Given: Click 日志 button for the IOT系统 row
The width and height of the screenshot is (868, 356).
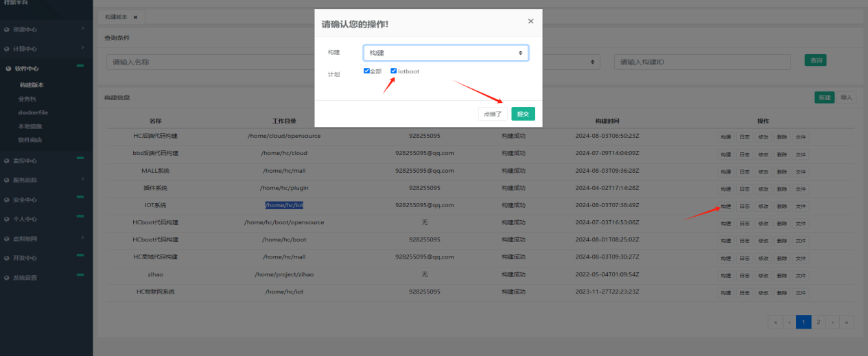Looking at the screenshot, I should pyautogui.click(x=744, y=206).
